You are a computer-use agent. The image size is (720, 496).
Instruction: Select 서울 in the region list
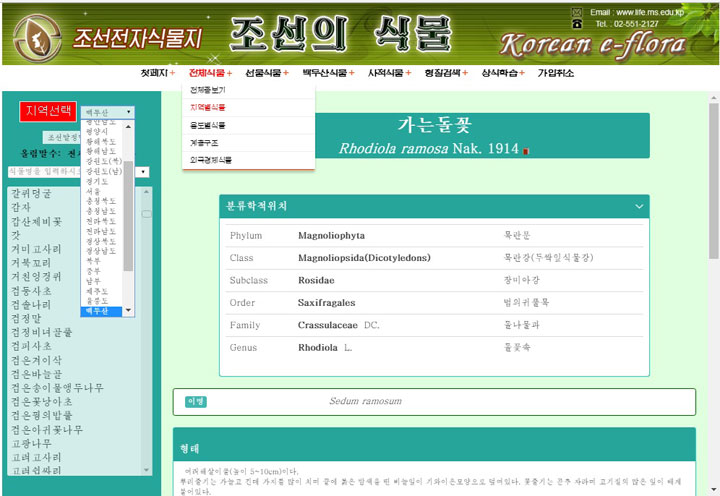tap(93, 191)
